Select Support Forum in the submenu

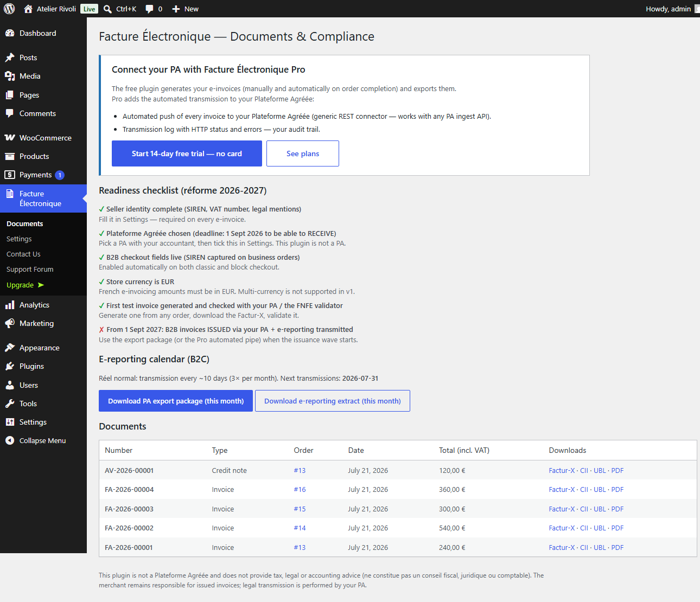click(x=30, y=269)
